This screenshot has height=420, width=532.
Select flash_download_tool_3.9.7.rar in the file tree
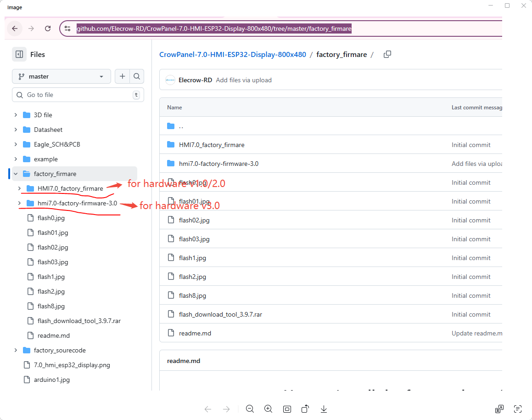[79, 321]
